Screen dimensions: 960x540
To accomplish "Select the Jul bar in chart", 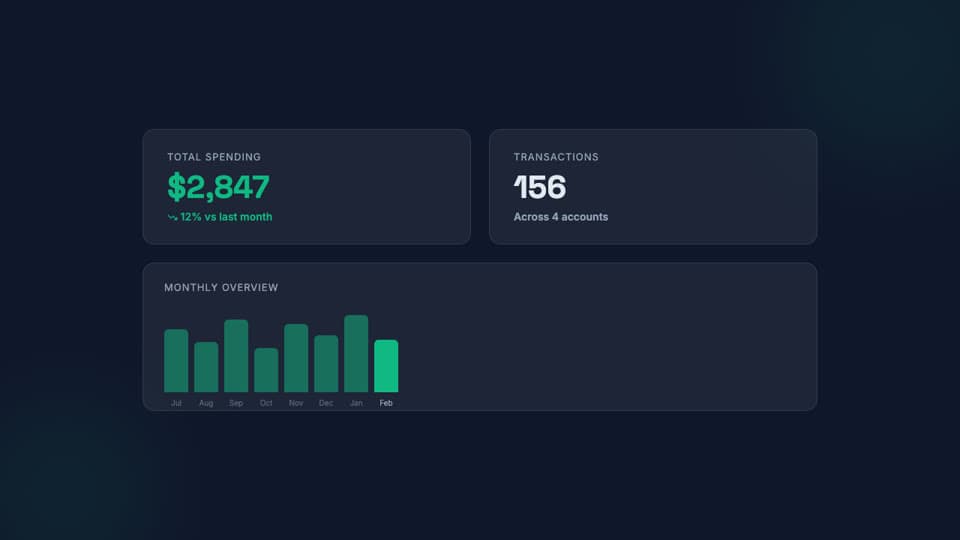I will [176, 361].
